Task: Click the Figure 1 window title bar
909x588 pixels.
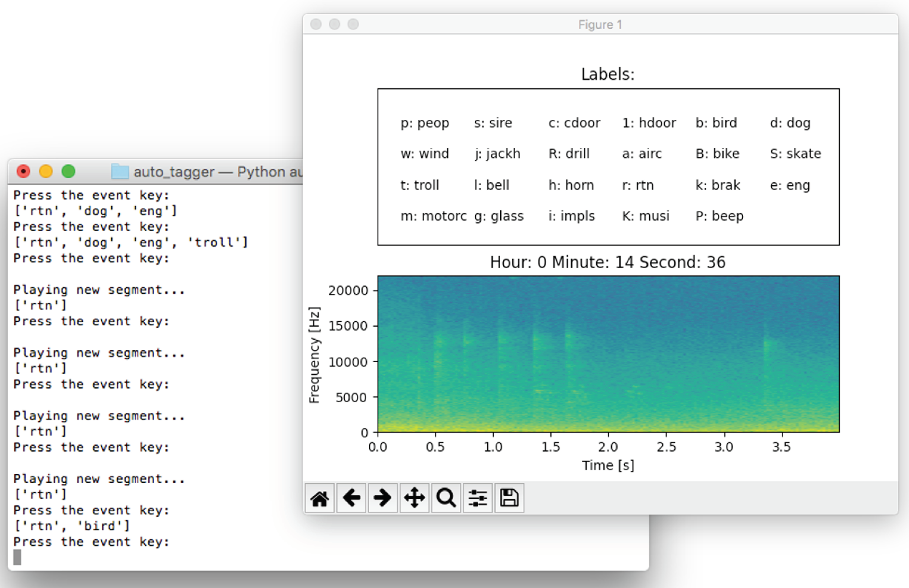Action: 600,24
